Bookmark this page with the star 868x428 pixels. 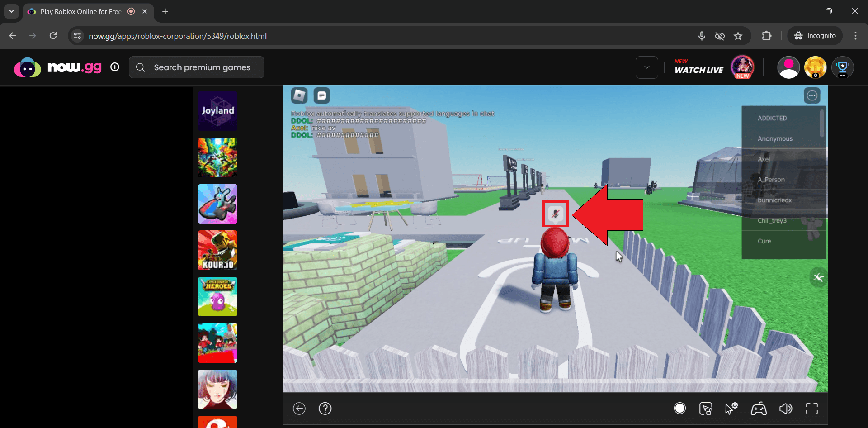tap(738, 36)
